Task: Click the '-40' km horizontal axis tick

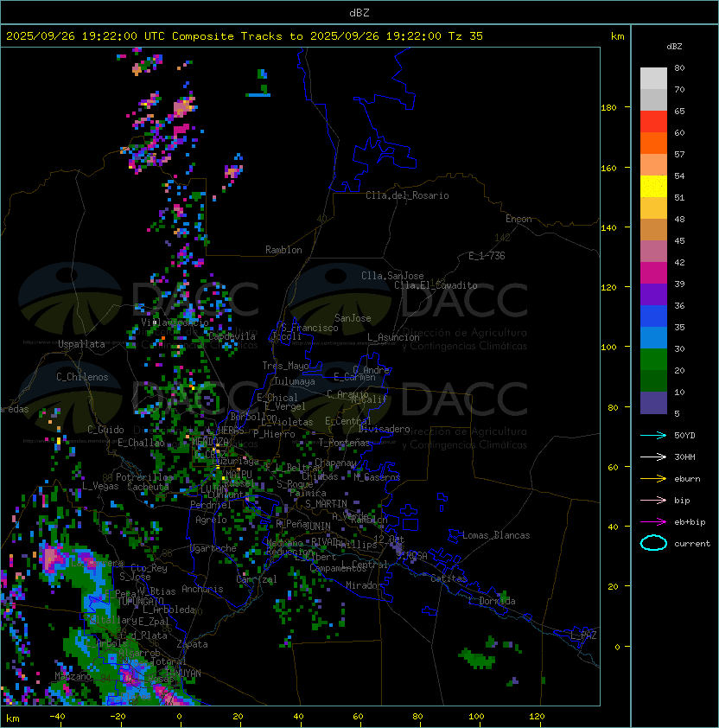Action: coord(57,717)
